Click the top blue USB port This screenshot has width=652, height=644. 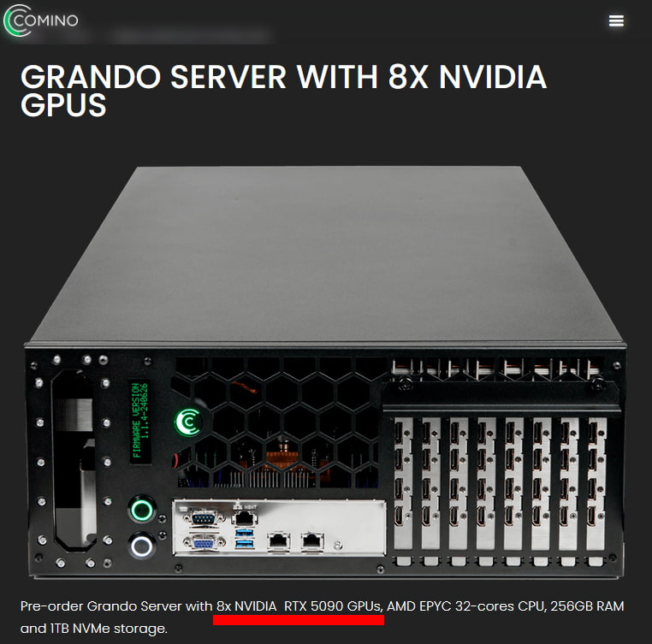[244, 533]
